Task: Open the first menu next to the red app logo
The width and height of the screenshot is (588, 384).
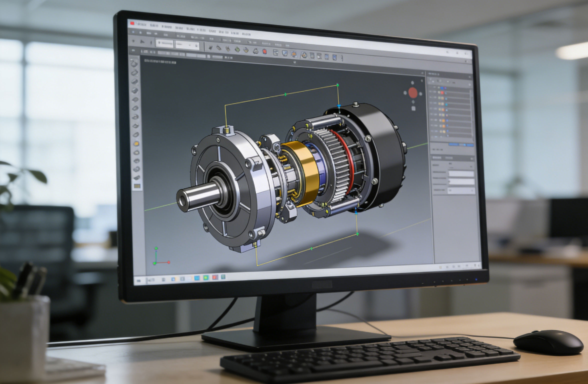Action: (x=141, y=25)
